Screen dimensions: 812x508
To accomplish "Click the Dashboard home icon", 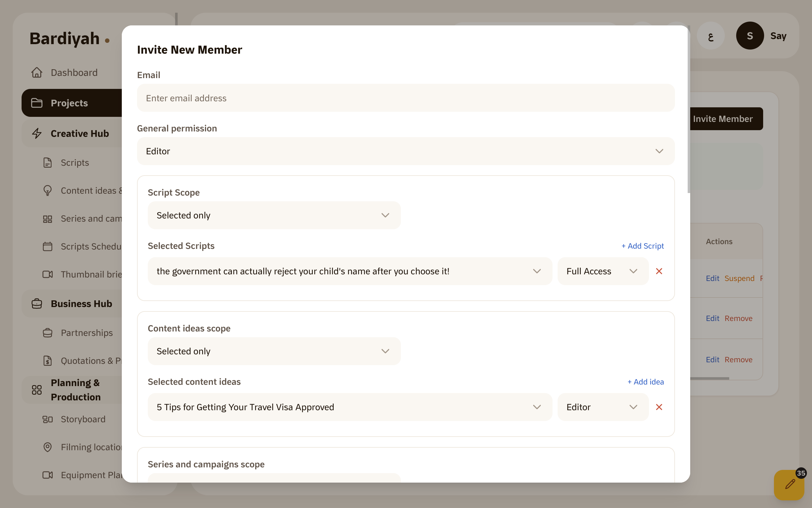I will tap(37, 73).
